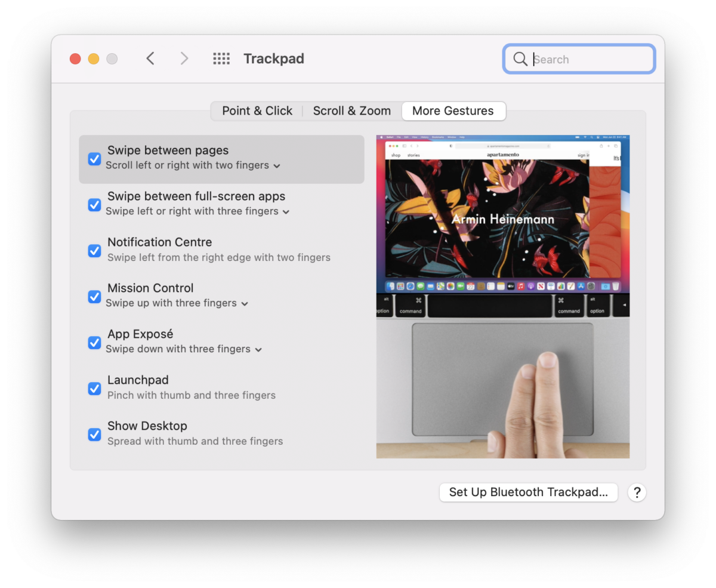Click the forward navigation arrow
716x588 pixels.
click(x=184, y=59)
